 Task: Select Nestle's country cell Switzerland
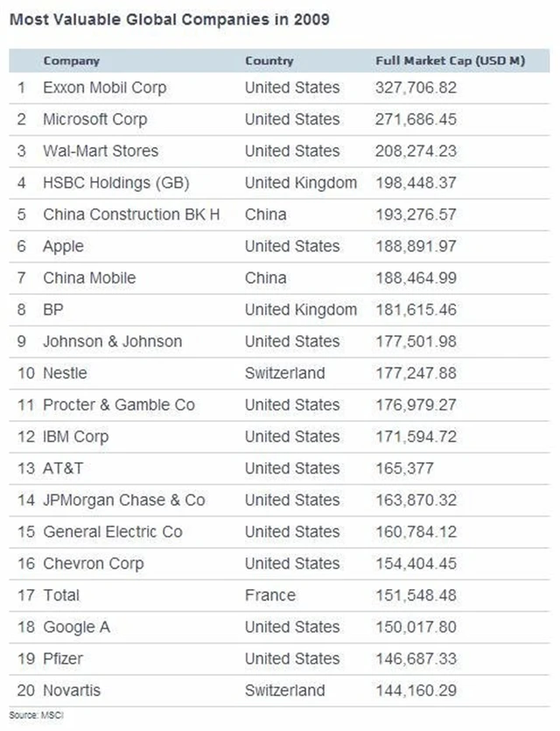(x=284, y=373)
